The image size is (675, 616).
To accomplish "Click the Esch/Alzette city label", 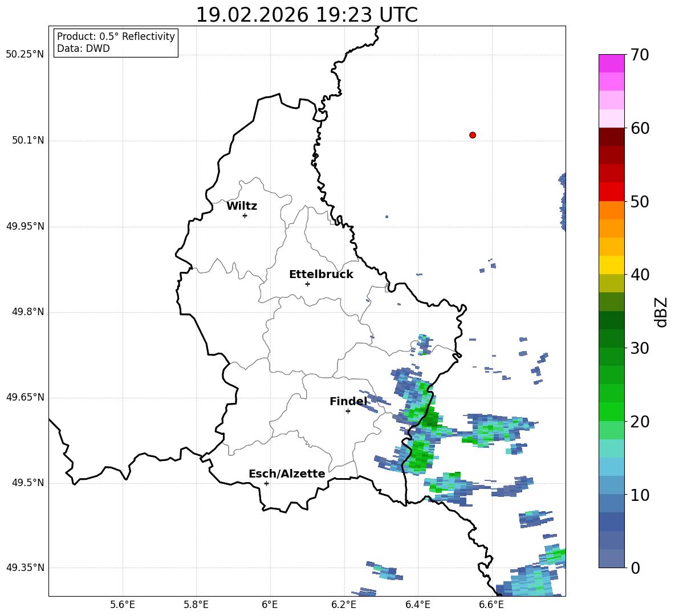I will [287, 474].
